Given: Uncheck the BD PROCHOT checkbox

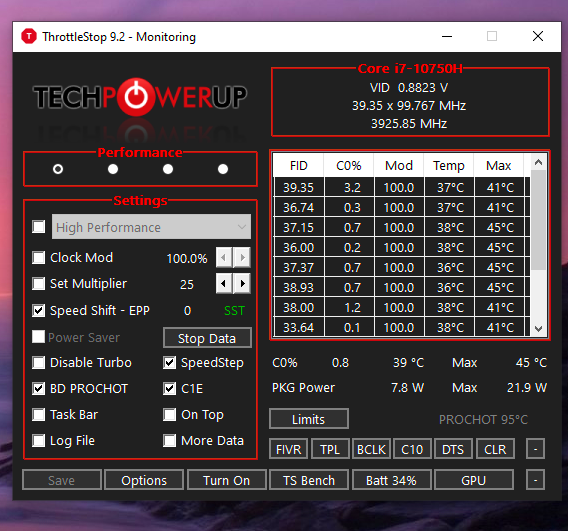Looking at the screenshot, I should 39,389.
